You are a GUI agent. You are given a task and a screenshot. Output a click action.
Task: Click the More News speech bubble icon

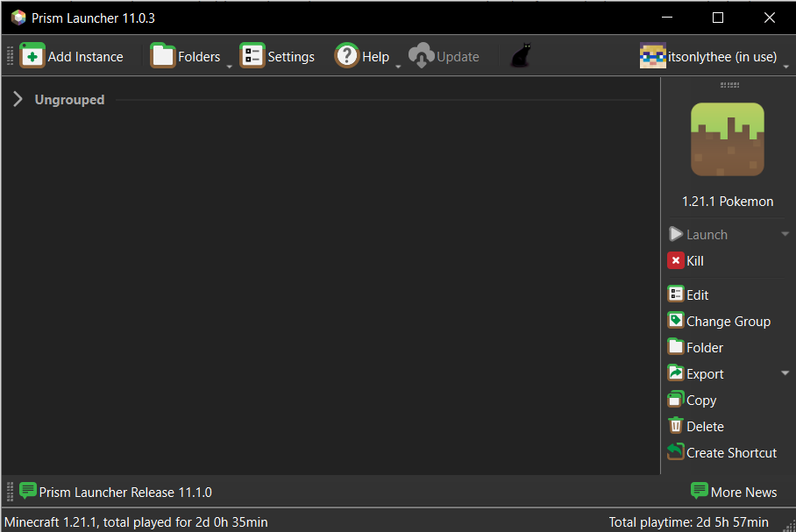point(700,491)
